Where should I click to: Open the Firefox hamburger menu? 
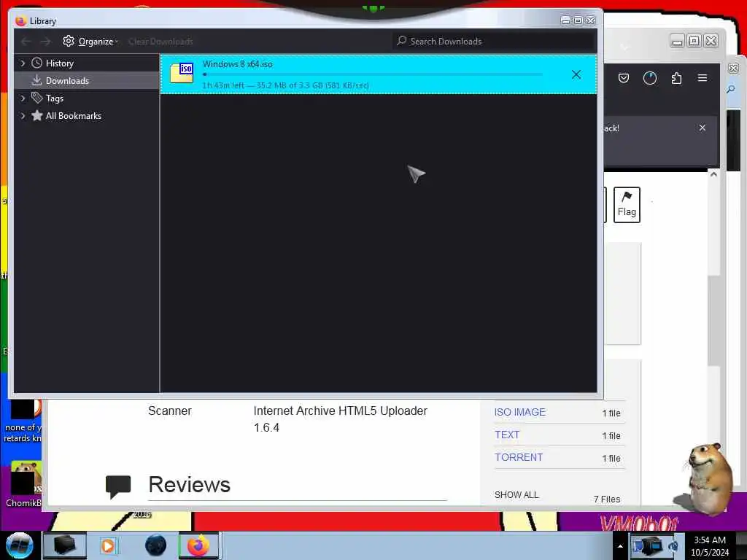tap(703, 77)
